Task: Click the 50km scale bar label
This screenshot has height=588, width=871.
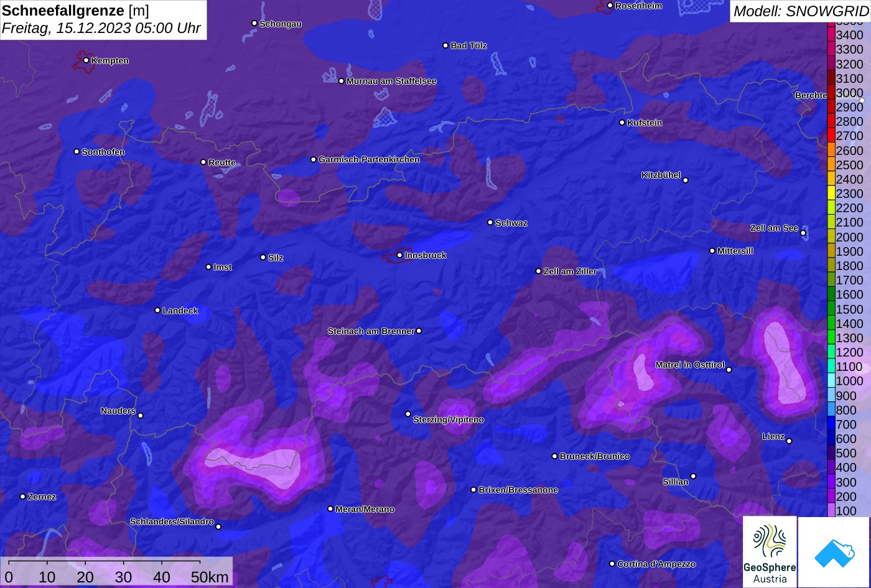Action: pyautogui.click(x=210, y=577)
